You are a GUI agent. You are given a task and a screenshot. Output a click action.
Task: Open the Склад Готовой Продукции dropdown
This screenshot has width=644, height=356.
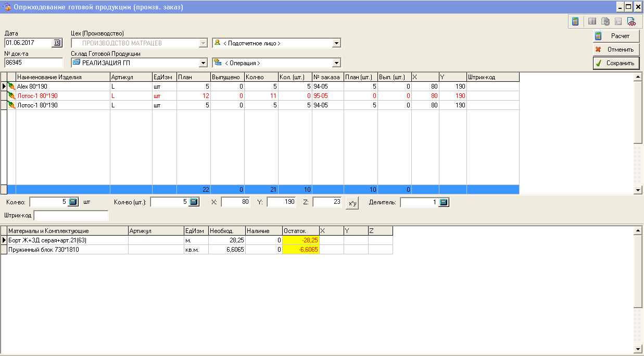[203, 63]
